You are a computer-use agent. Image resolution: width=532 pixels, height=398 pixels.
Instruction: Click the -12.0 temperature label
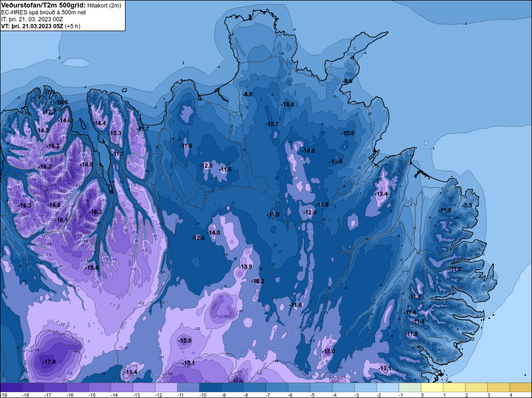click(206, 165)
